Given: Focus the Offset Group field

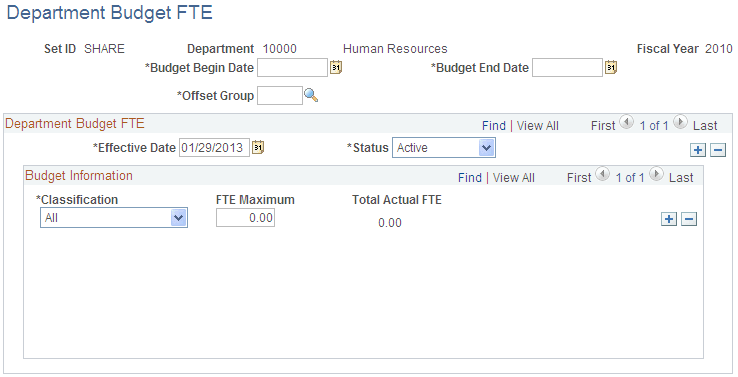Looking at the screenshot, I should pos(280,96).
